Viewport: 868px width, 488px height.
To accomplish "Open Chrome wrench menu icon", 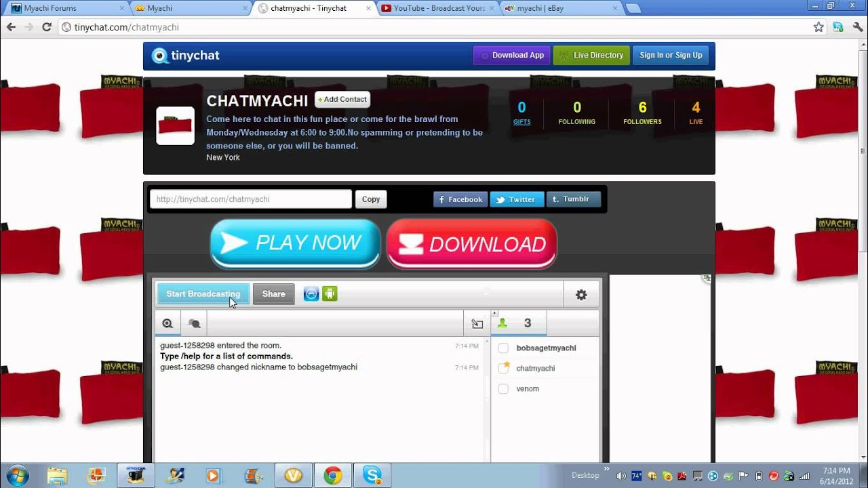I will [857, 27].
